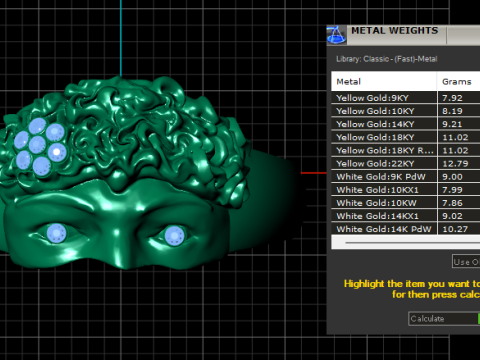Click the Grams column header
Screen dimensions: 480x360
click(x=459, y=81)
